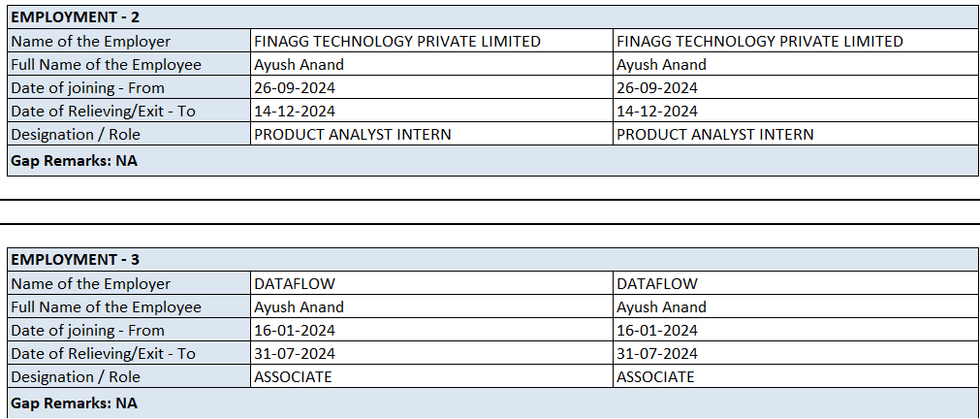Select Date of joining label beside 26-09-2024
Viewport: 980px width, 419px height.
[87, 87]
